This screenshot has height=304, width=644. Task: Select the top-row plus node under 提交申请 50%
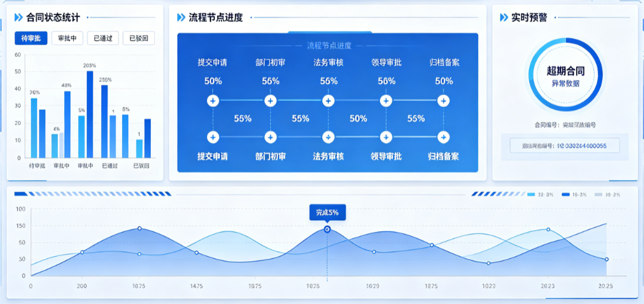(213, 100)
